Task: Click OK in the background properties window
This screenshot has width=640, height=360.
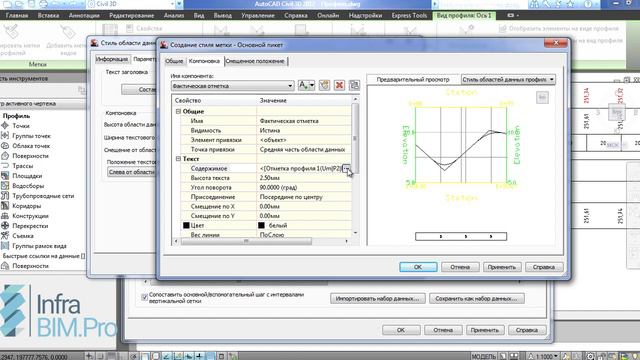Action: tap(401, 330)
